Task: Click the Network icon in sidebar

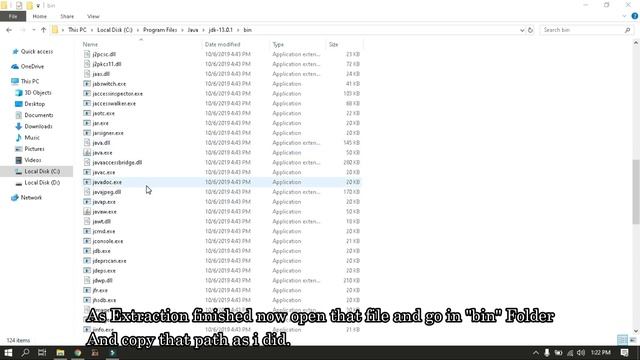Action: [15, 198]
